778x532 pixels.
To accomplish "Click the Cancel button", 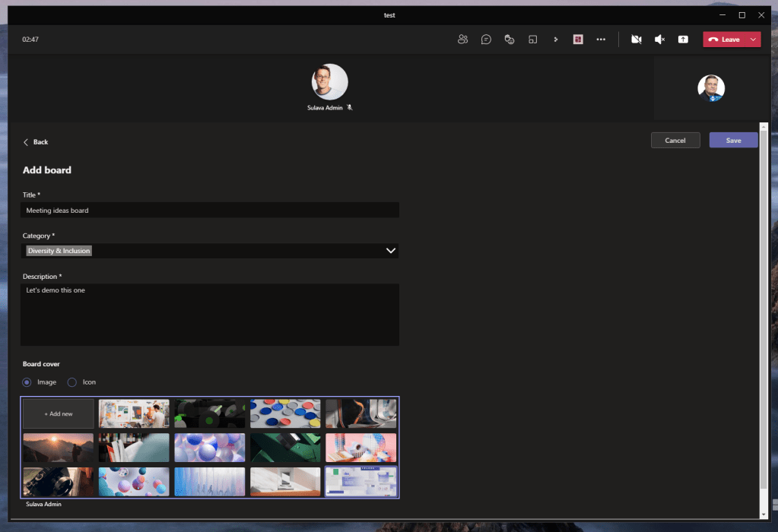I will click(x=675, y=141).
